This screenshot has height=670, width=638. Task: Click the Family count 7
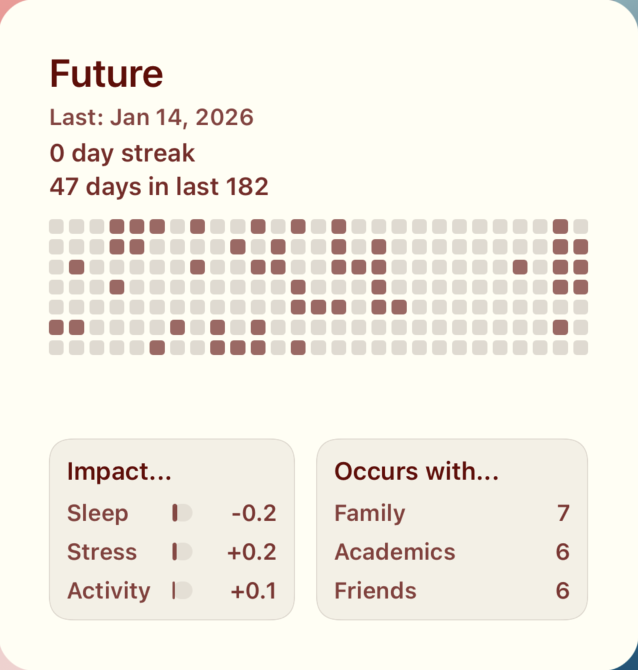[x=563, y=513]
